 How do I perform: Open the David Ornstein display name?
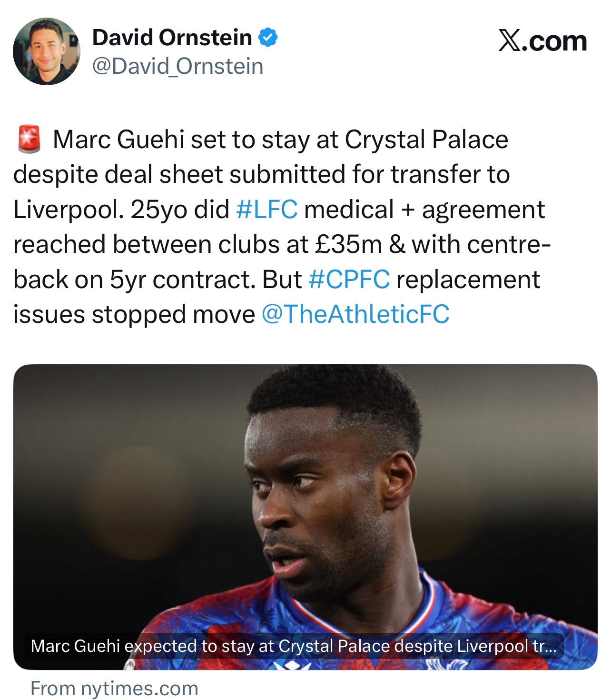coord(172,38)
